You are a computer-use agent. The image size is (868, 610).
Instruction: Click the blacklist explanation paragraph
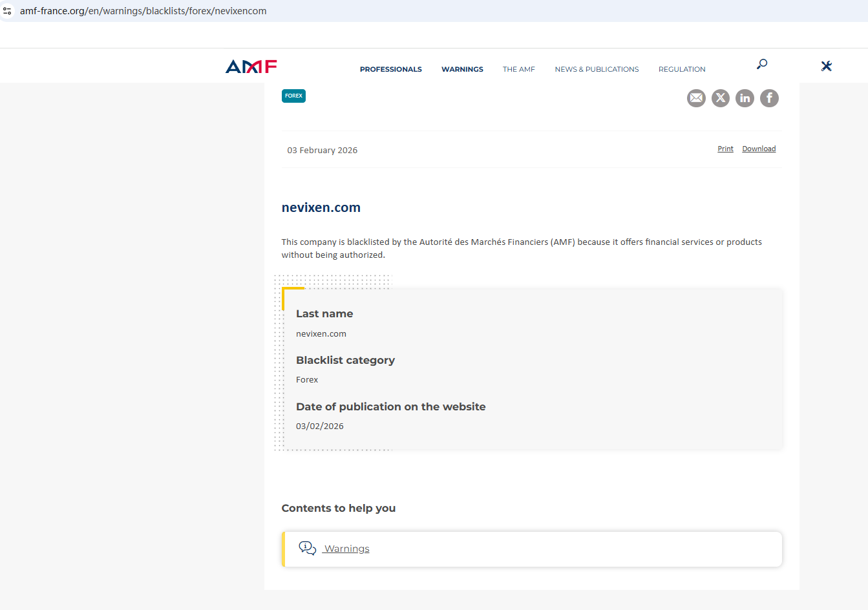pos(522,248)
